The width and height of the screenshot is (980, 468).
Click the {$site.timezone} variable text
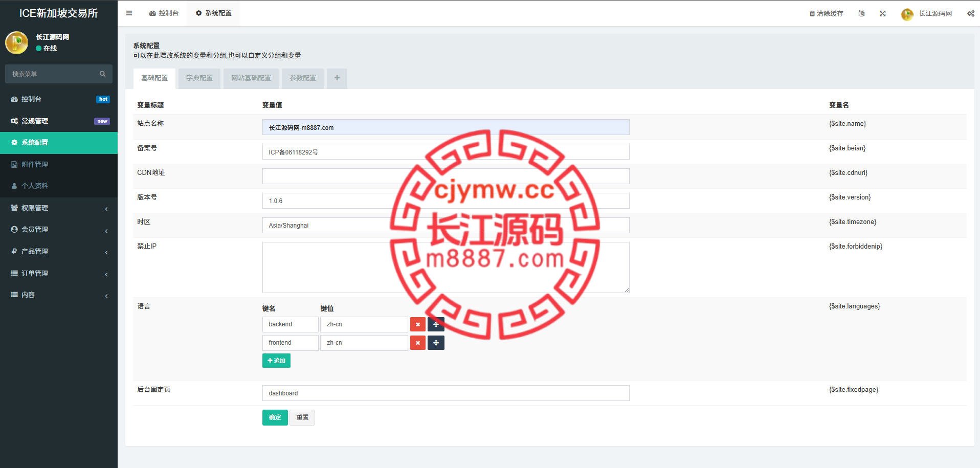point(853,222)
